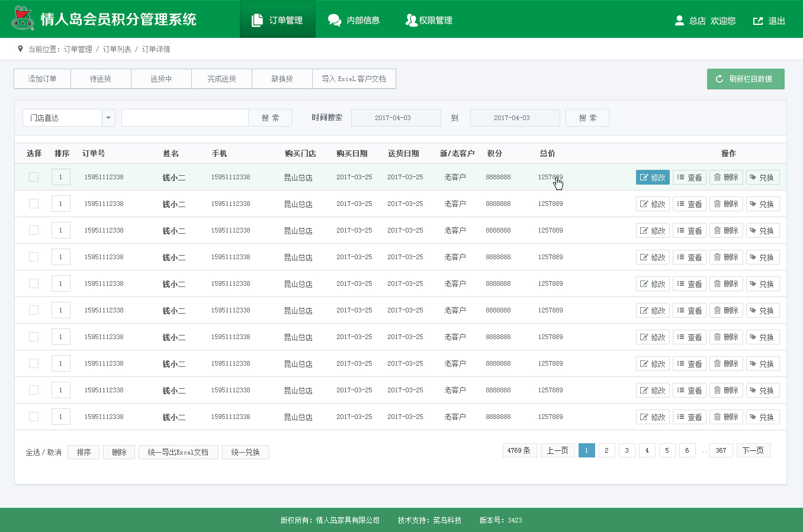
Task: Click the 总价 column header
Action: coord(547,153)
